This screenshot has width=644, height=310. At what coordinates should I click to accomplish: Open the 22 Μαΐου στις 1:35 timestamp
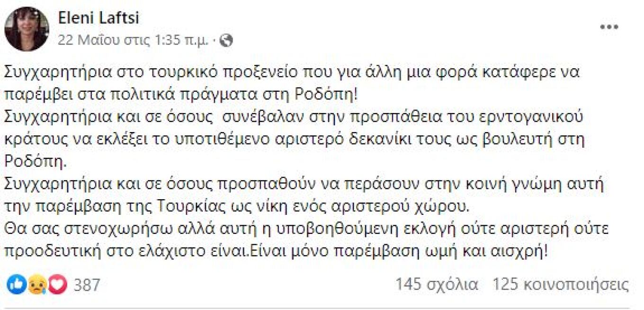click(133, 41)
